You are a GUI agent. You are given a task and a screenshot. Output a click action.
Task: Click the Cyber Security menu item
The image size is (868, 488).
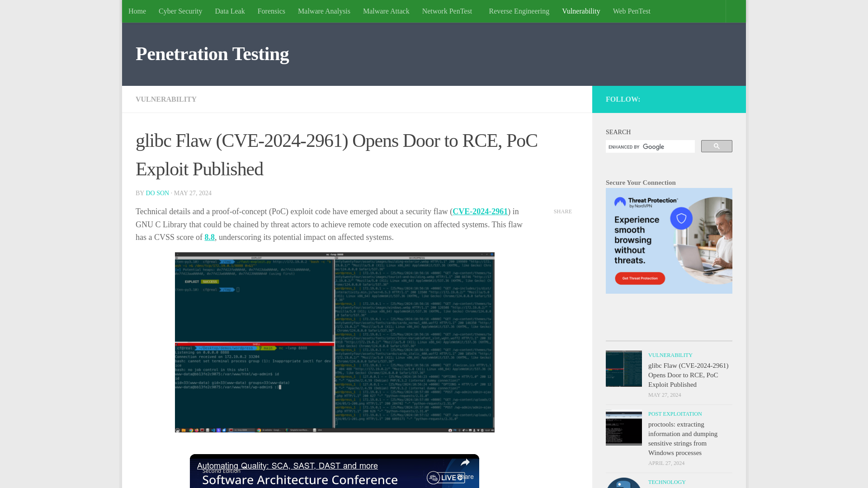click(180, 11)
